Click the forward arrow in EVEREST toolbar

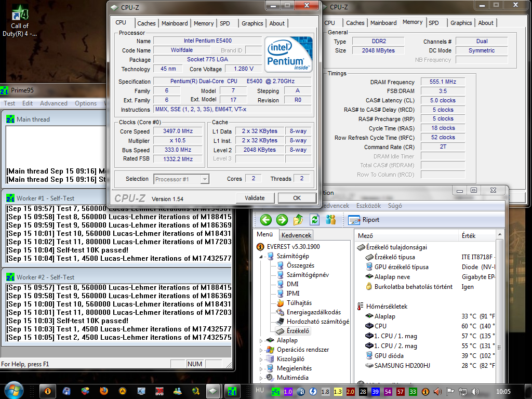(282, 220)
